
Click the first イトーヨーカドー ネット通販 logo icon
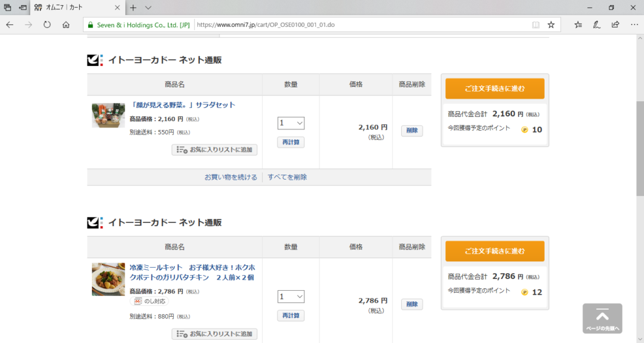(96, 60)
